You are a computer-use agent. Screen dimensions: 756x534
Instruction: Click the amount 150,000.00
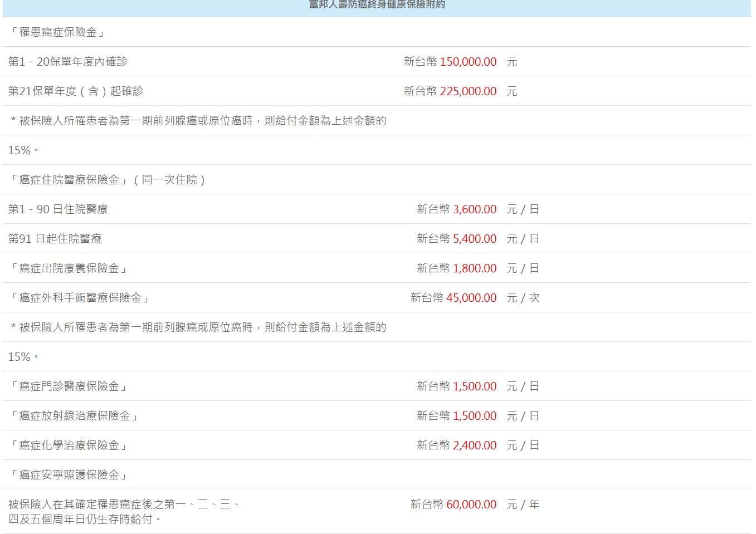[468, 62]
